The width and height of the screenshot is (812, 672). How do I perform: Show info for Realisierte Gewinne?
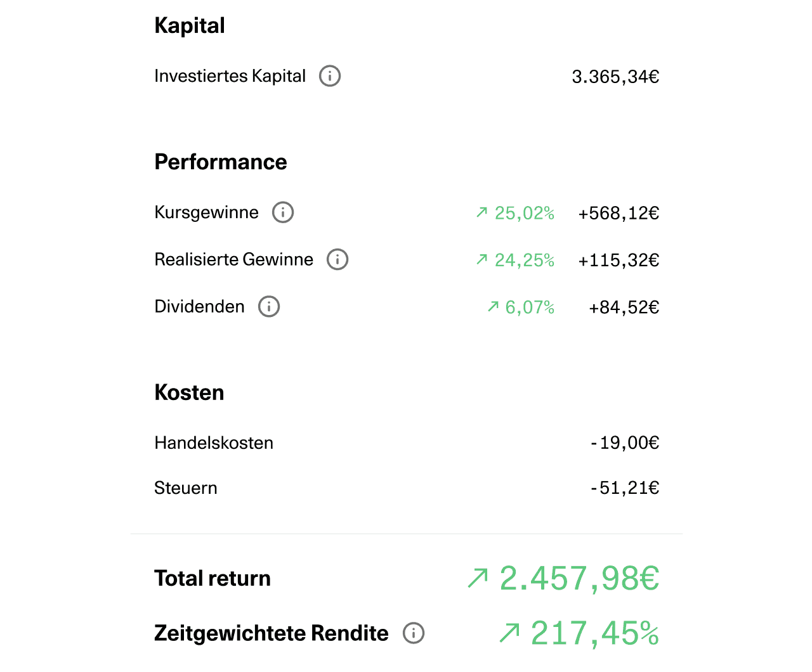coord(337,259)
